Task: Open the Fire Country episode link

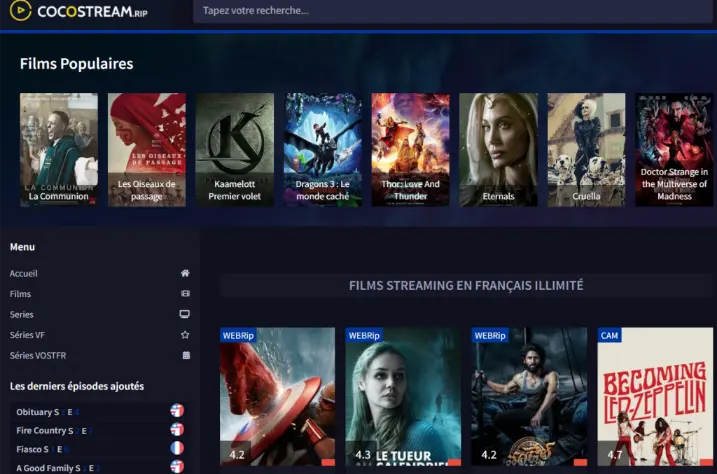Action: tap(54, 431)
